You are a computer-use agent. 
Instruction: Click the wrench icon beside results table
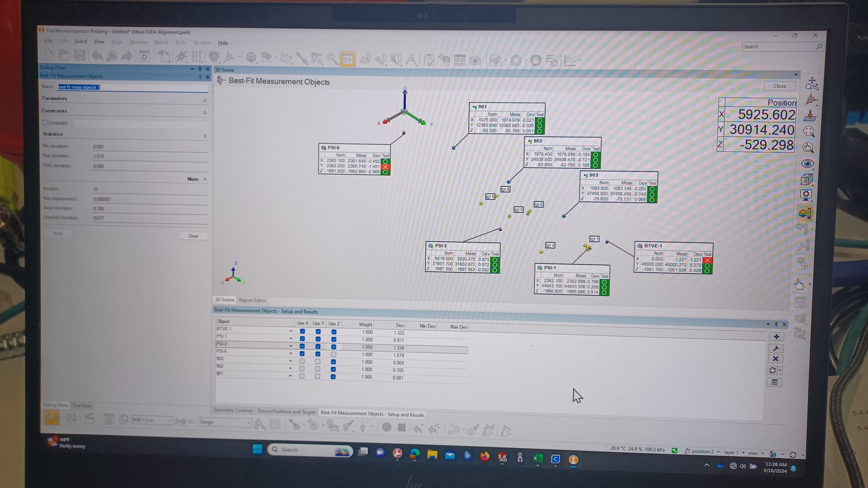click(776, 348)
